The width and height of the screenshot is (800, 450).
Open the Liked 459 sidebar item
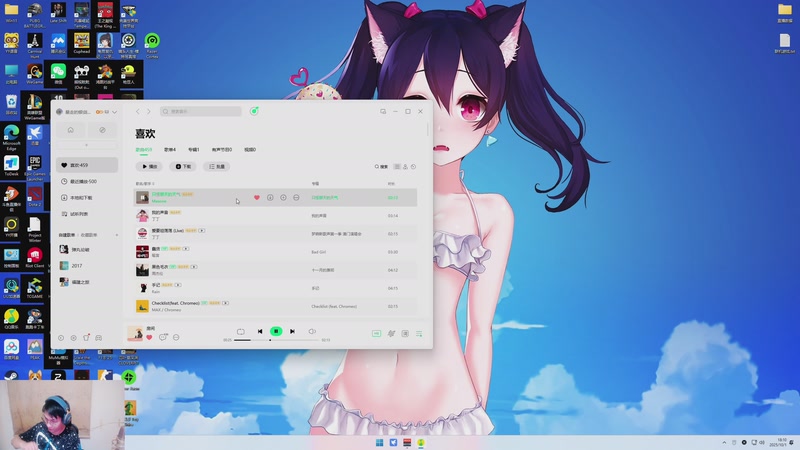tap(87, 165)
